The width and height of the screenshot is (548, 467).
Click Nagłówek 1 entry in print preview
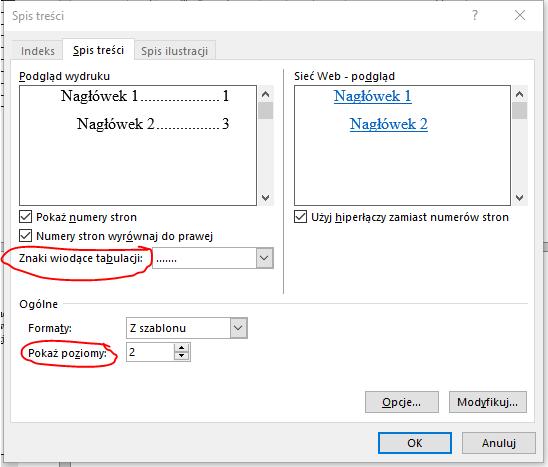pyautogui.click(x=145, y=96)
